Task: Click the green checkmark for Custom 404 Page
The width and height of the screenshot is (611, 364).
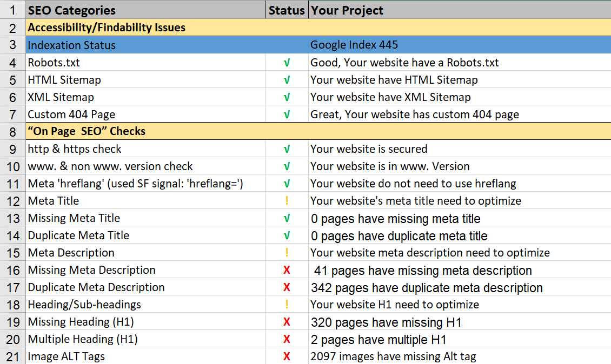Action: click(x=287, y=114)
